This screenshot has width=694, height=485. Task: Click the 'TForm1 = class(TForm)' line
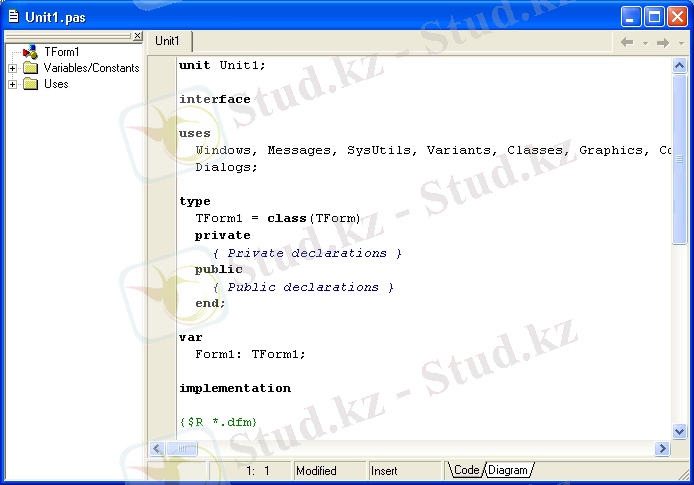pos(278,219)
